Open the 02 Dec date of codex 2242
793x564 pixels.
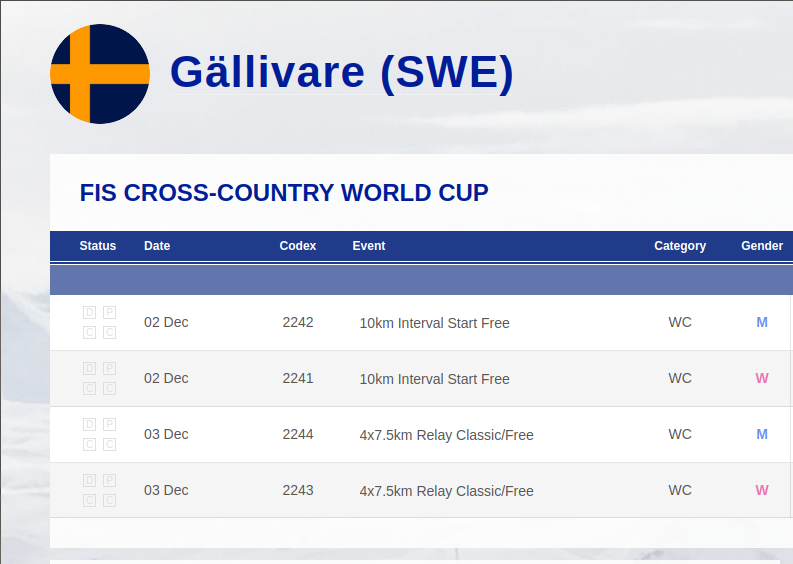tap(166, 323)
